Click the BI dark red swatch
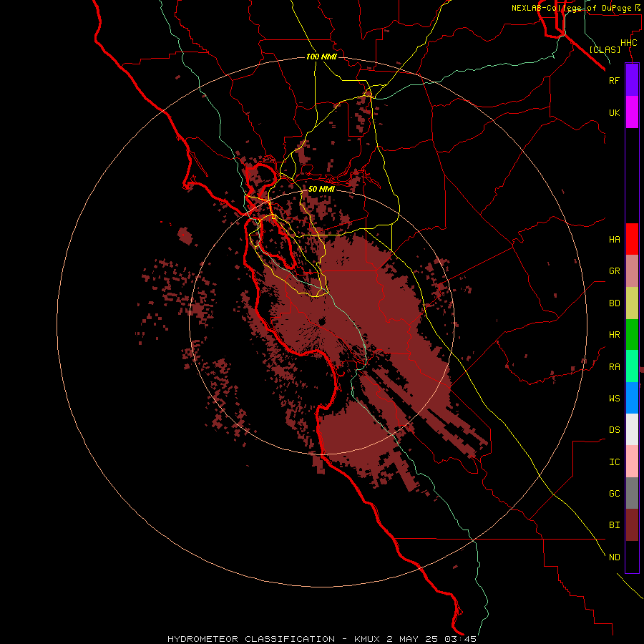 (x=632, y=525)
